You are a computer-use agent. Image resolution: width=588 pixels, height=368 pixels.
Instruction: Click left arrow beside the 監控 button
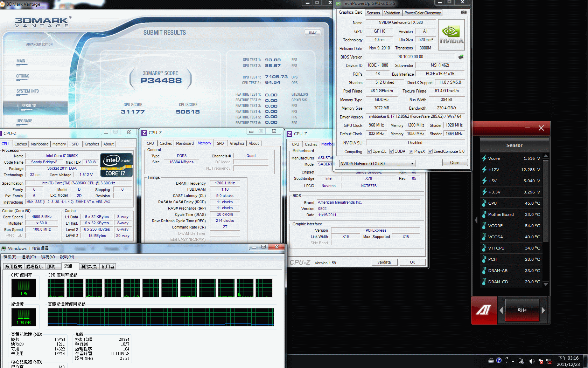pyautogui.click(x=501, y=310)
